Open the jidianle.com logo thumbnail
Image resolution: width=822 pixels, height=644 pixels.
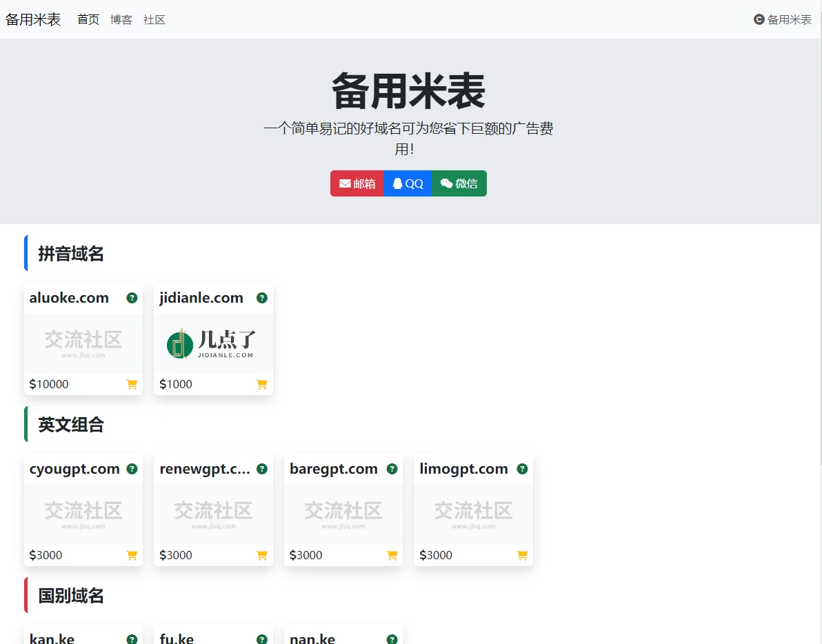(x=213, y=343)
